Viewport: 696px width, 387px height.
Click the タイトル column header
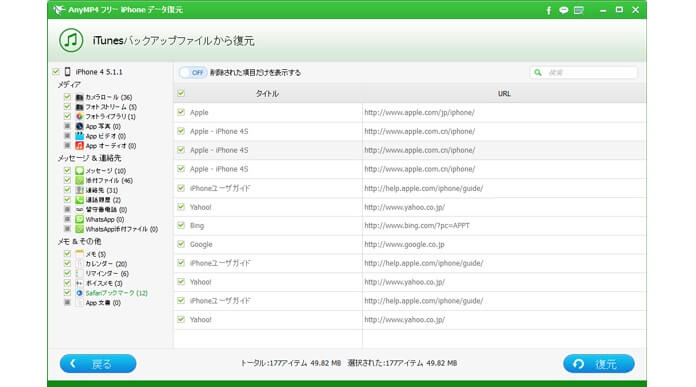point(267,94)
